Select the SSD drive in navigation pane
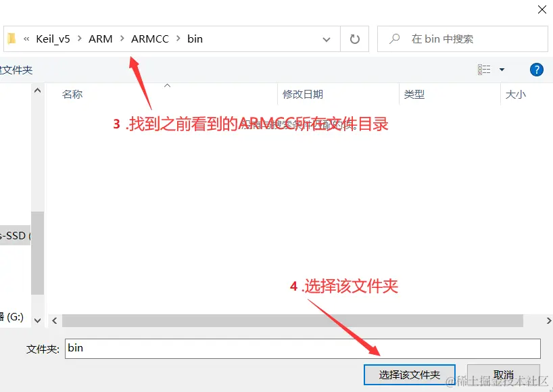This screenshot has width=553, height=392. click(x=15, y=235)
